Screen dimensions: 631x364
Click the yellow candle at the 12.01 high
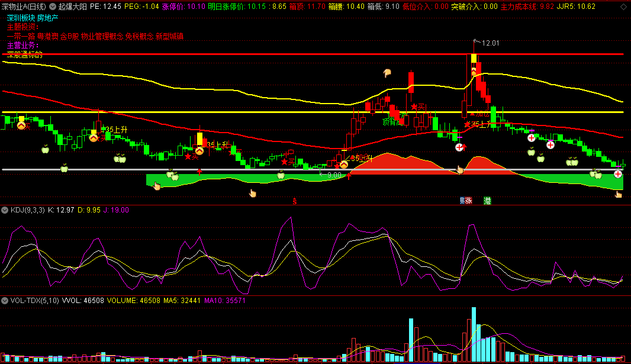click(474, 59)
